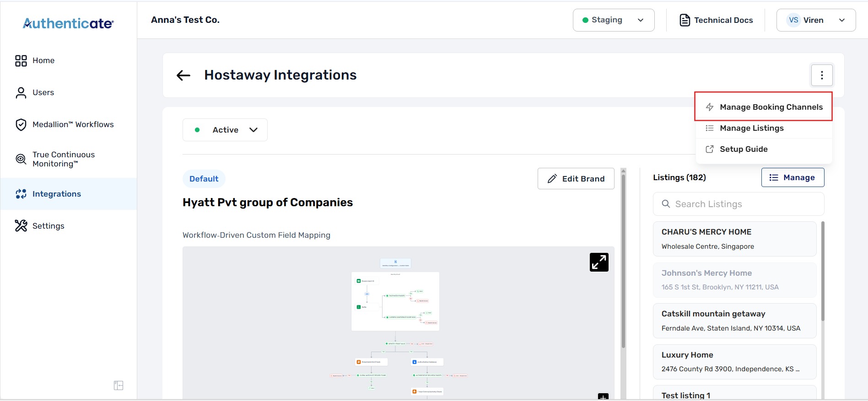Click the Edit Brand button
Screen dimensions: 868x401
point(576,178)
